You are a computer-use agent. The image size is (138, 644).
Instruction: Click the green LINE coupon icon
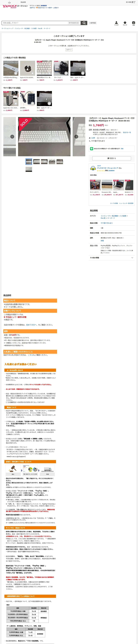(92, 149)
